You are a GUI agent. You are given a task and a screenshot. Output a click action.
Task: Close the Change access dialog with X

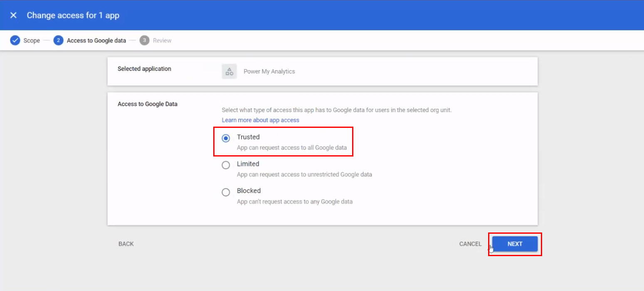point(13,15)
